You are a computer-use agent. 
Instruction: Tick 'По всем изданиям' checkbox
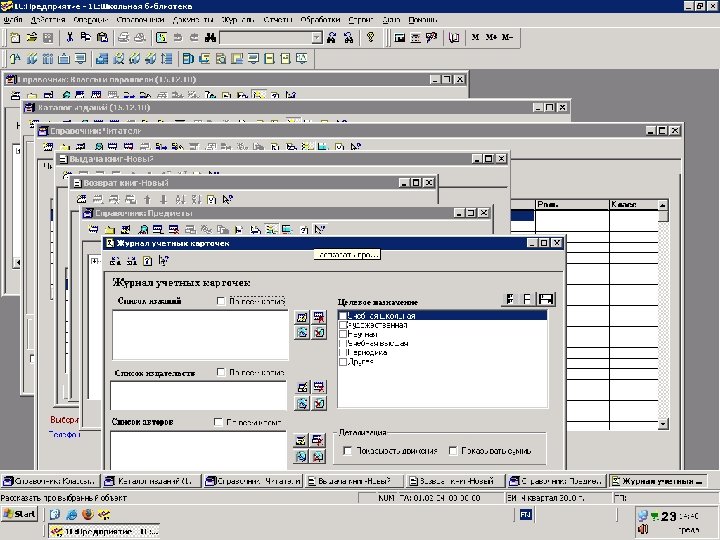[221, 301]
